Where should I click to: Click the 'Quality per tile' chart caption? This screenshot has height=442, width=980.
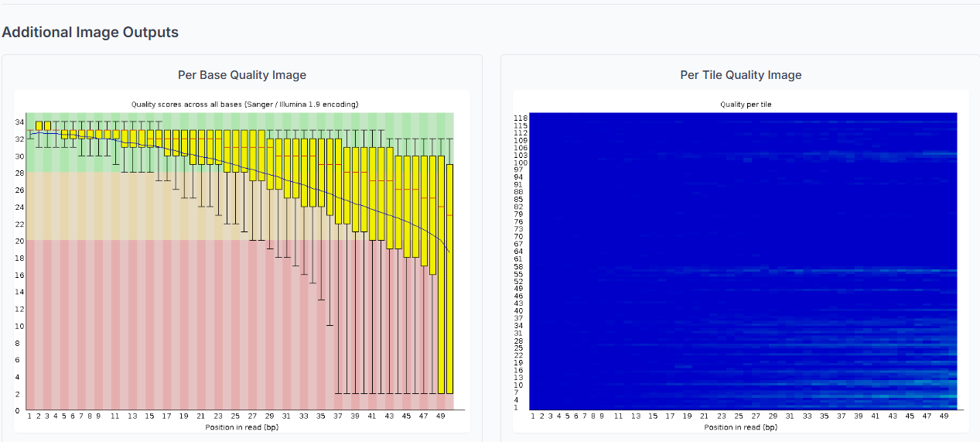pos(745,104)
